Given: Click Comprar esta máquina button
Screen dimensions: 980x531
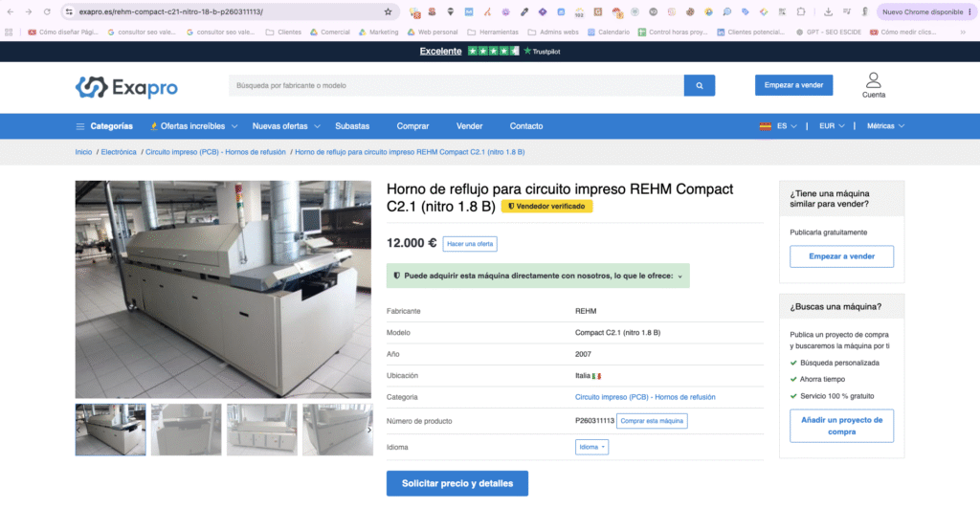Looking at the screenshot, I should pyautogui.click(x=652, y=421).
